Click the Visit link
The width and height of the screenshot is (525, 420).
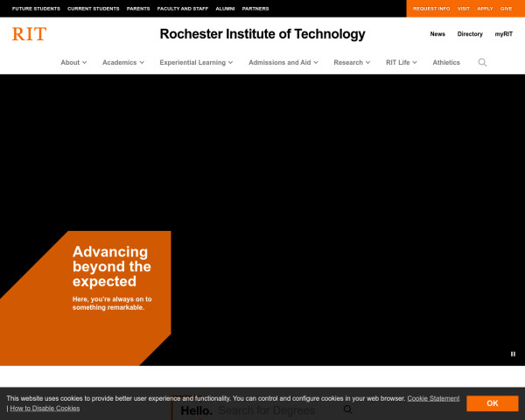tap(464, 9)
